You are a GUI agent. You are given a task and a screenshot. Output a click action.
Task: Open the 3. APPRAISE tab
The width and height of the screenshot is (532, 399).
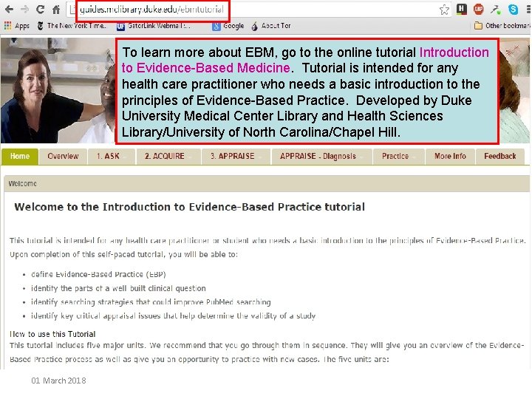click(236, 157)
